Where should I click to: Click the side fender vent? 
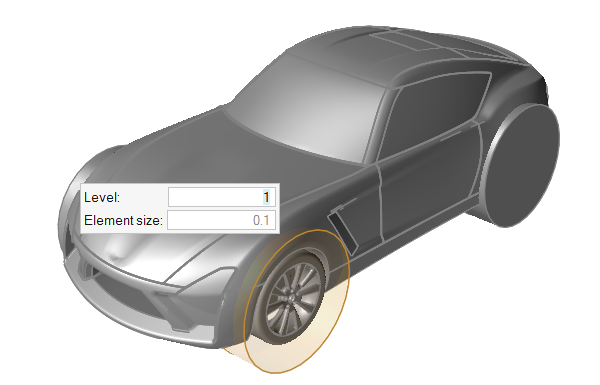(343, 229)
